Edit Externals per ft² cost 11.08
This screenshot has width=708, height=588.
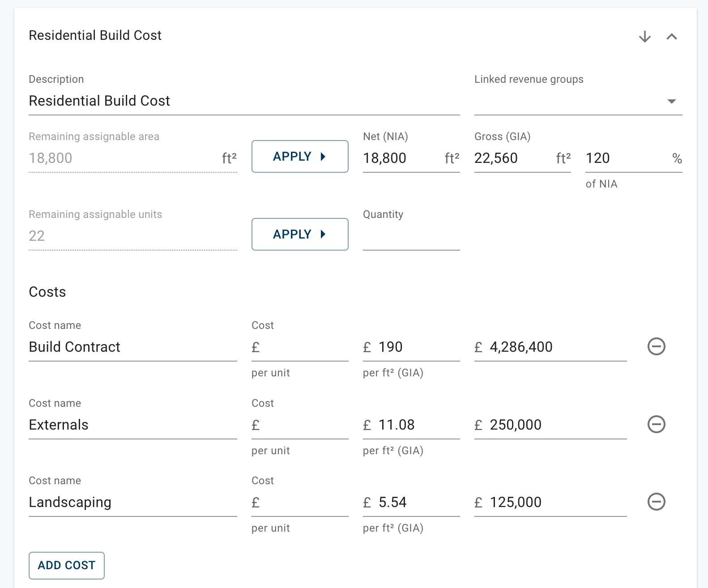click(411, 425)
